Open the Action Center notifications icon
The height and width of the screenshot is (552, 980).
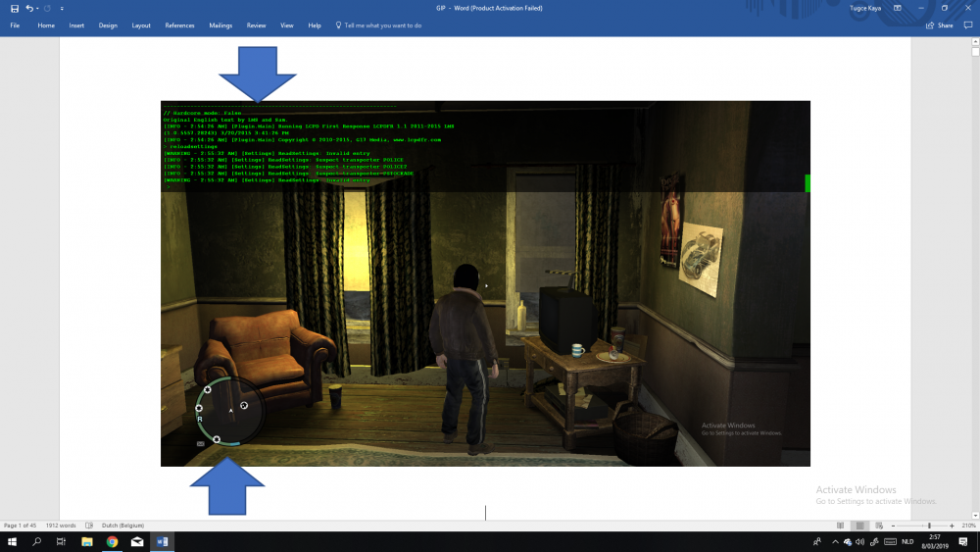click(963, 542)
